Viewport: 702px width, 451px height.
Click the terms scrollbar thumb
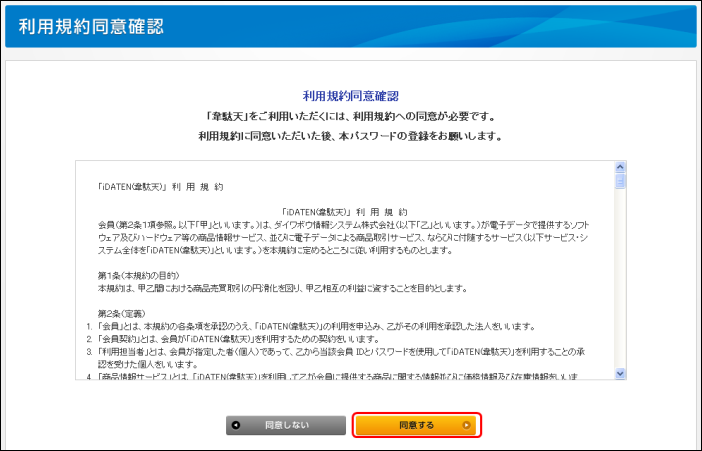[x=620, y=182]
